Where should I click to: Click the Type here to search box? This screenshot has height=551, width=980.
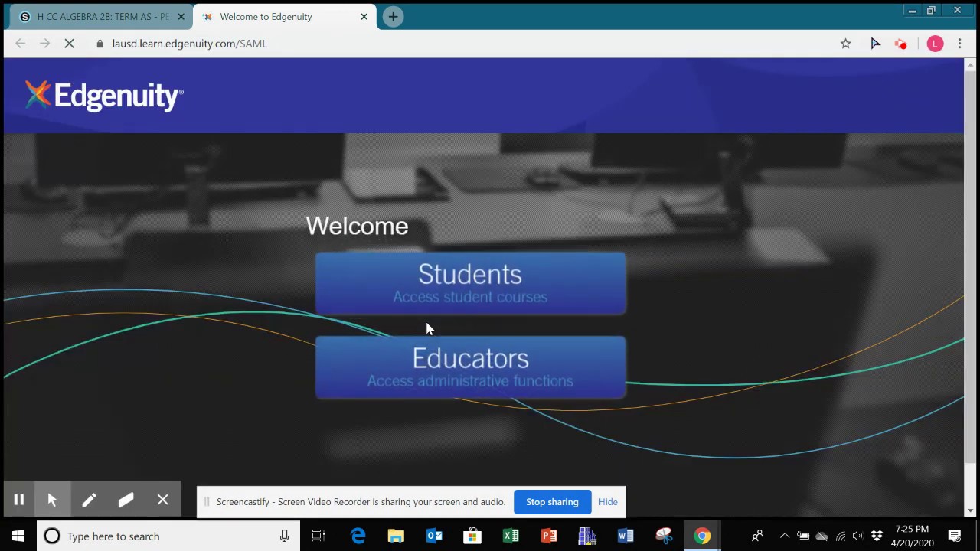tap(168, 536)
